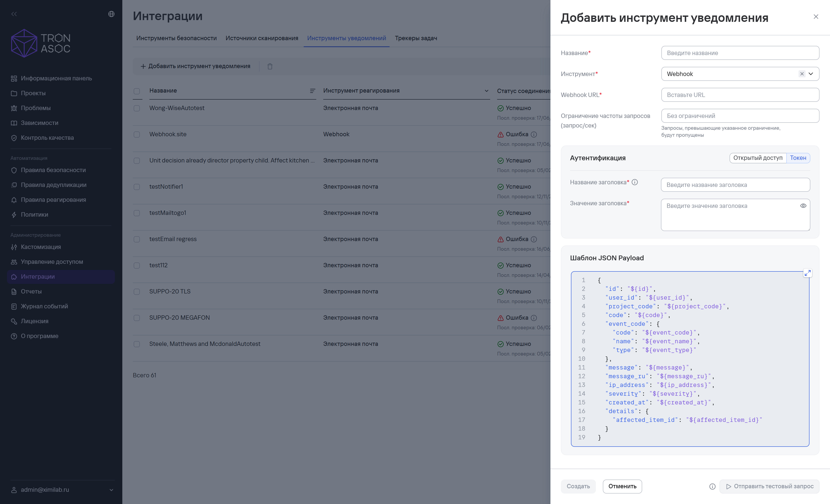Switch to Трекеры задач tab
The width and height of the screenshot is (830, 504).
coord(416,38)
